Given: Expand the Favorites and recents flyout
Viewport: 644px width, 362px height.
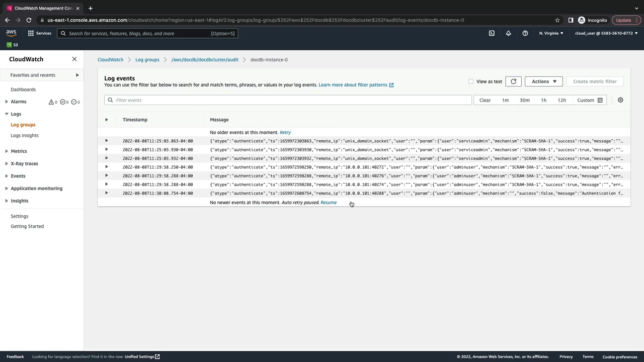Looking at the screenshot, I should pyautogui.click(x=77, y=75).
